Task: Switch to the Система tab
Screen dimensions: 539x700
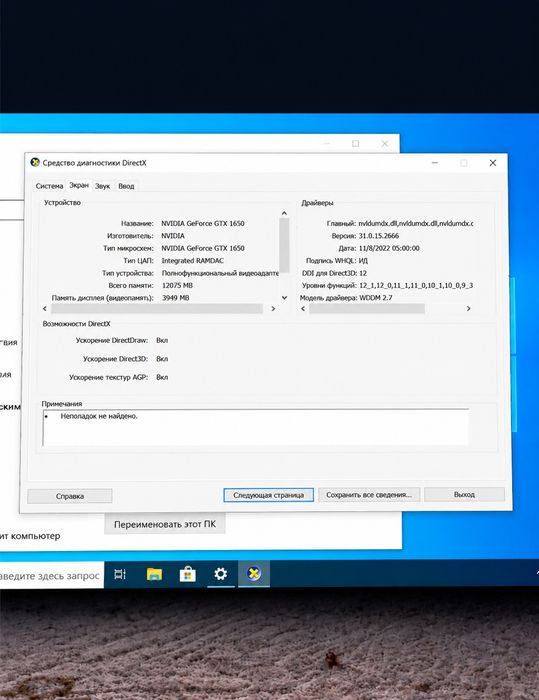Action: (x=49, y=186)
